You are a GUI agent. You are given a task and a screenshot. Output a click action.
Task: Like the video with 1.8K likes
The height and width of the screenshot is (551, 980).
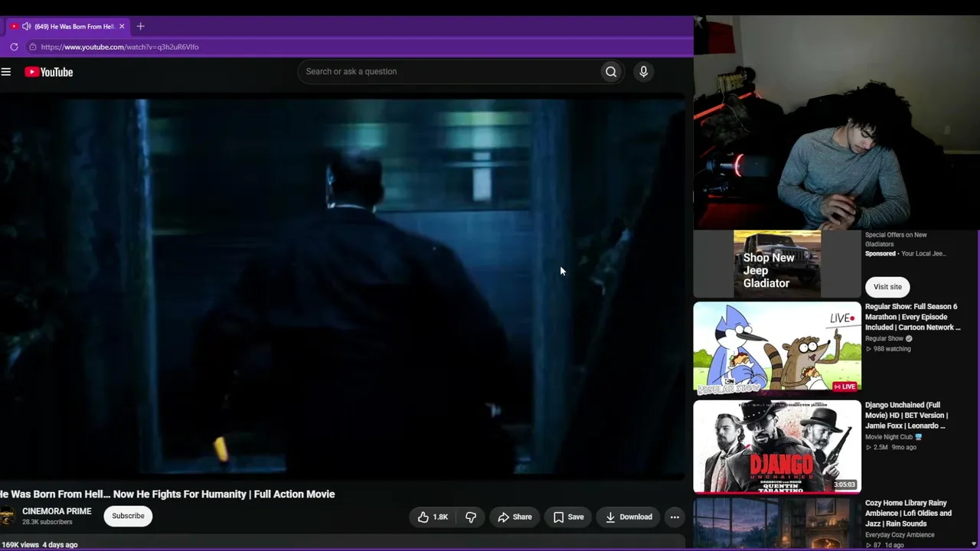[433, 517]
